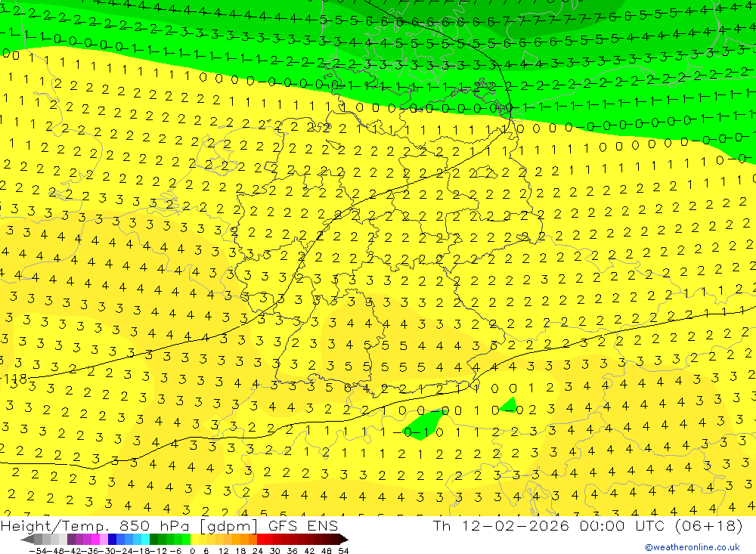The height and width of the screenshot is (554, 756).
Task: Click the orange legend swatch above 18
Action: [x=244, y=540]
